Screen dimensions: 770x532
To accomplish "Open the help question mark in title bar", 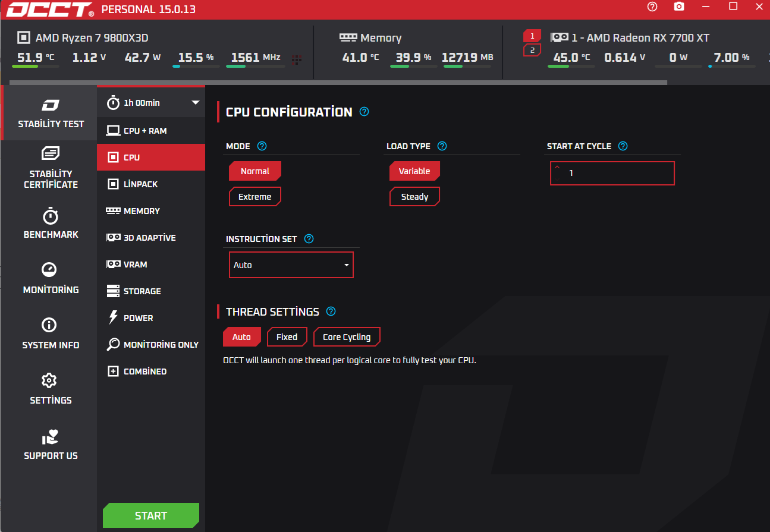I will 652,7.
